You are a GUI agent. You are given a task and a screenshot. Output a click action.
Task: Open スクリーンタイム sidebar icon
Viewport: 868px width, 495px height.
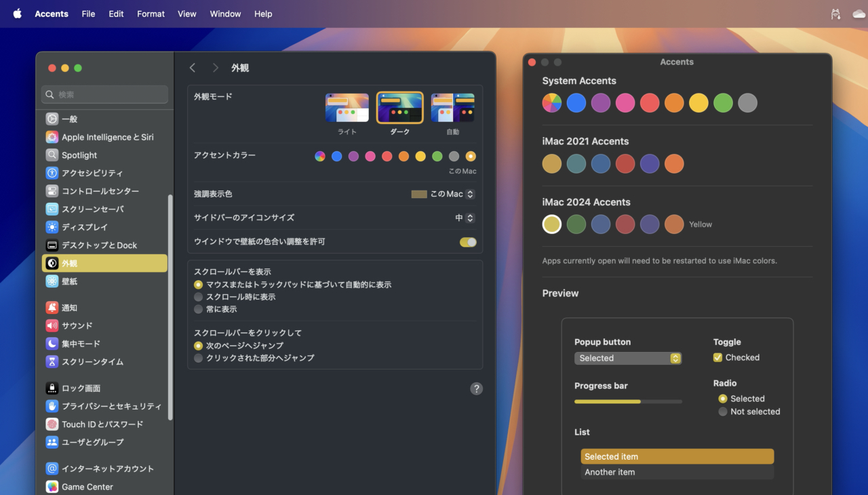point(52,361)
